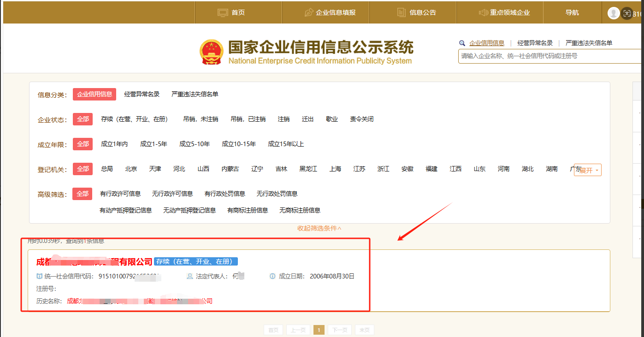Click the national emblem logo
Image resolution: width=644 pixels, height=337 pixels.
pyautogui.click(x=212, y=52)
